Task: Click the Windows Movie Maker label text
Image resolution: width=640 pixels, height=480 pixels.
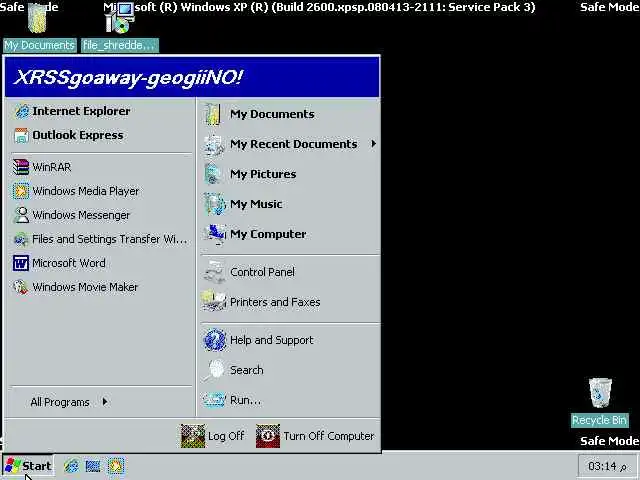Action: pos(85,287)
